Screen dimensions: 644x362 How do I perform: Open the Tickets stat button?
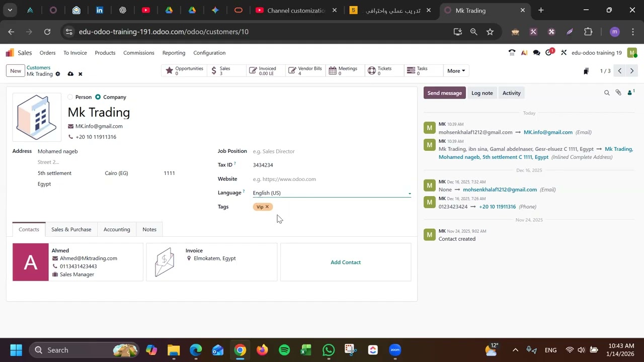pos(384,71)
